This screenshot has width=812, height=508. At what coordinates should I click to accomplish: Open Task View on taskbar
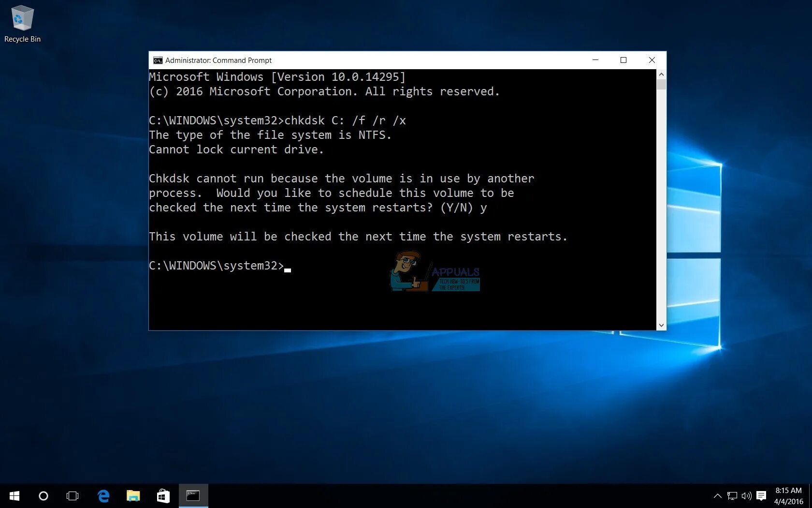(x=72, y=496)
